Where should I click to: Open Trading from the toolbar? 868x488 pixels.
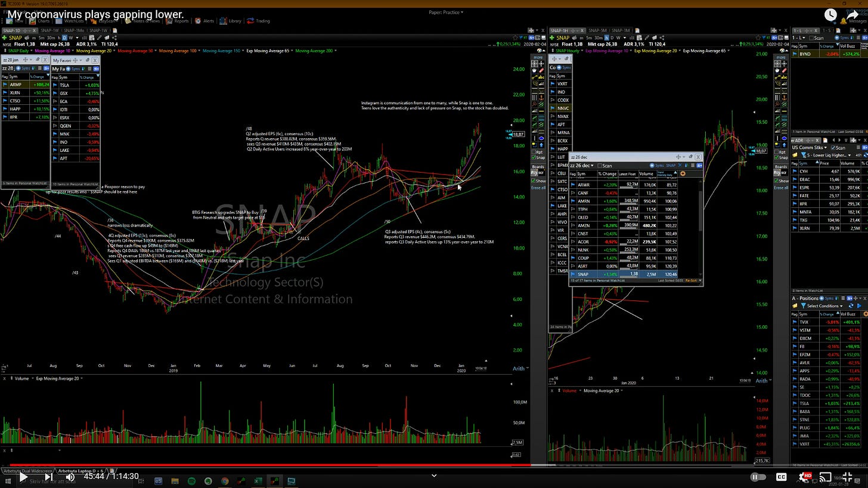click(x=259, y=21)
